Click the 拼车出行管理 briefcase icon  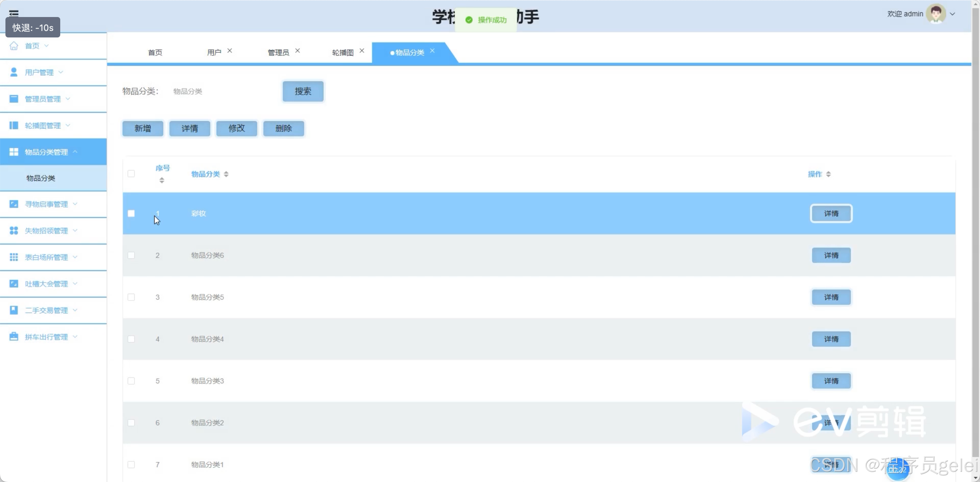tap(14, 337)
